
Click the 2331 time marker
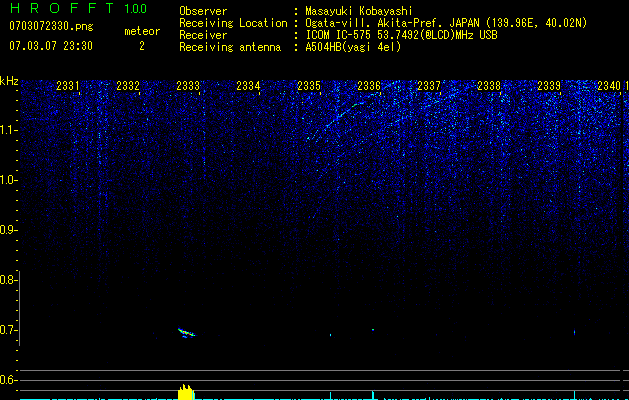pos(67,86)
